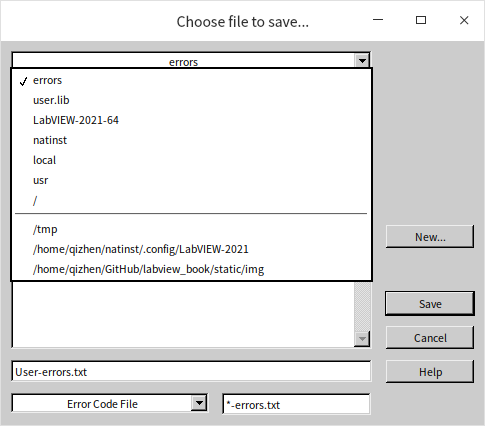Open the Error Code File combo box

pos(109,403)
